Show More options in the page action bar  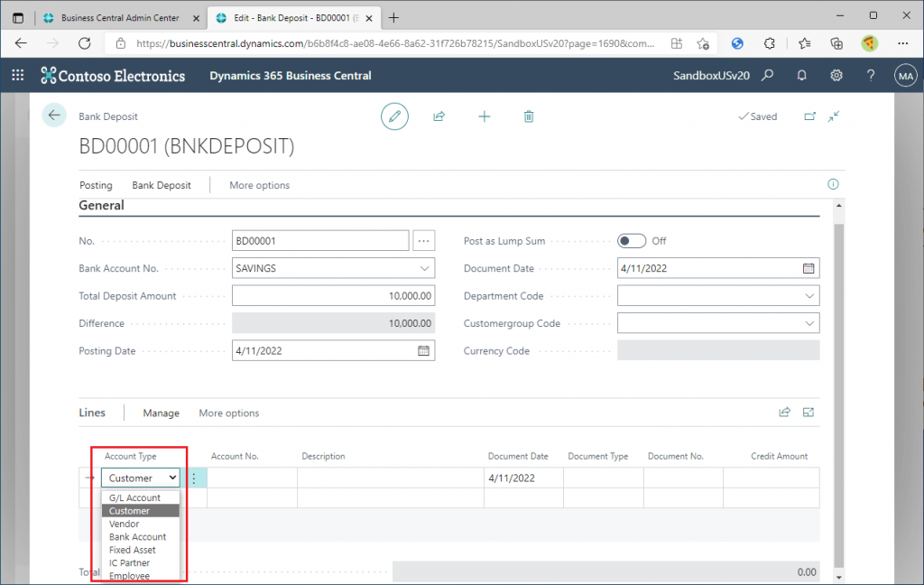pyautogui.click(x=259, y=185)
